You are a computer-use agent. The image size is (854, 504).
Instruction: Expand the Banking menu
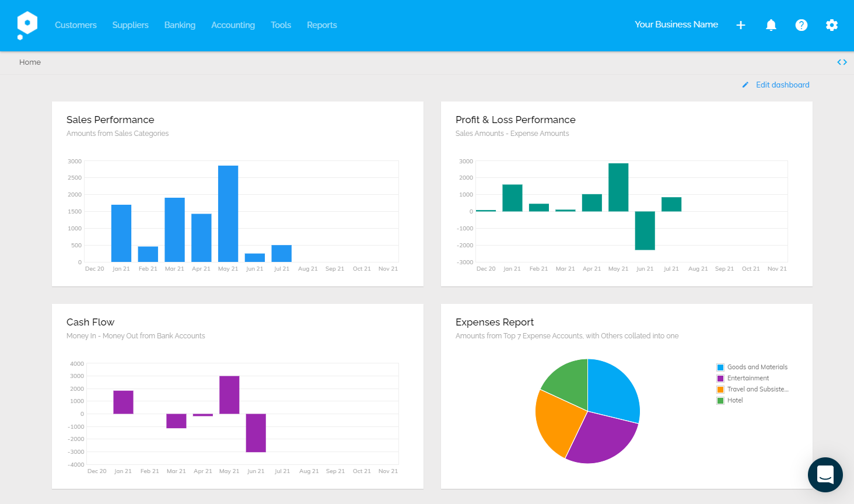coord(180,25)
